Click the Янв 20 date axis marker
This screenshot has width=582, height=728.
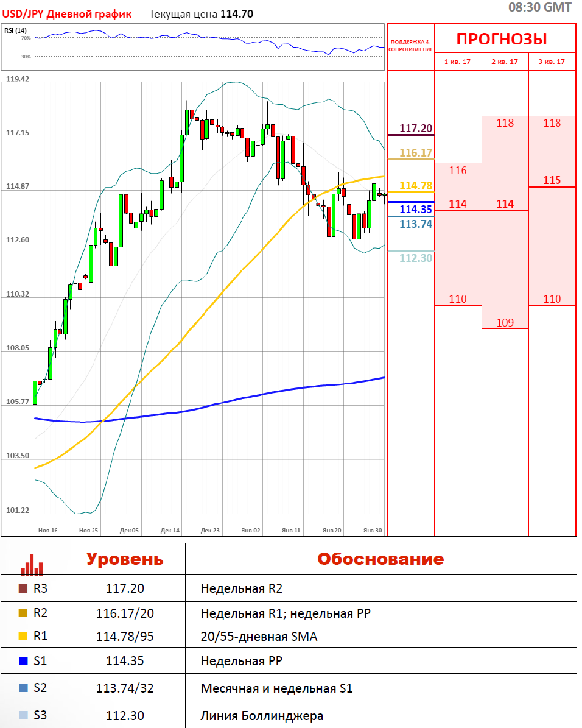pos(332,531)
